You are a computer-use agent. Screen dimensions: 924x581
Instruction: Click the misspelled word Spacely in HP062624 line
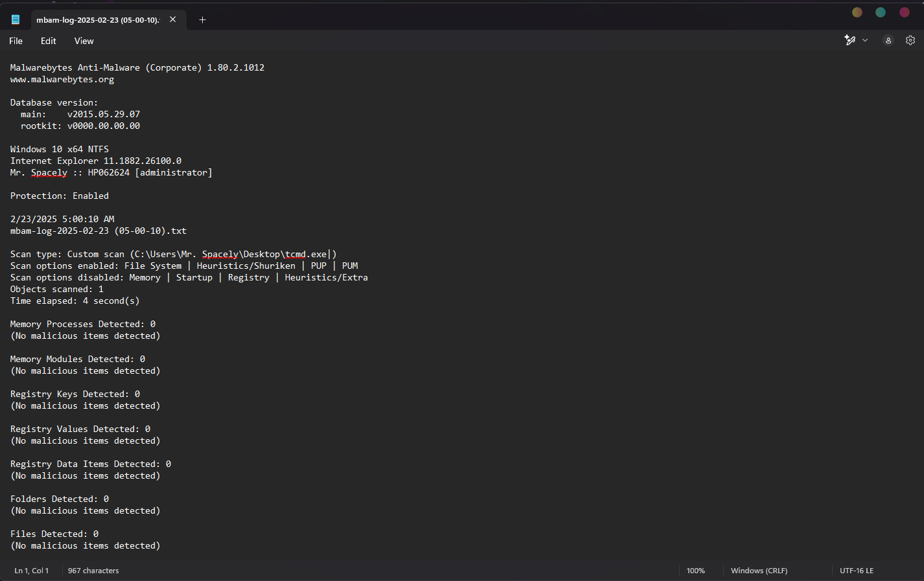(49, 172)
